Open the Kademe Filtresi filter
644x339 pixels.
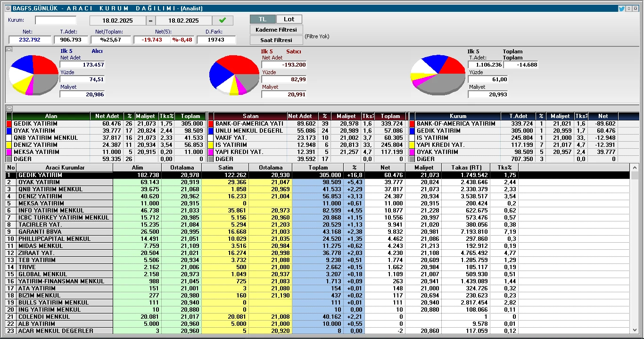(x=276, y=30)
